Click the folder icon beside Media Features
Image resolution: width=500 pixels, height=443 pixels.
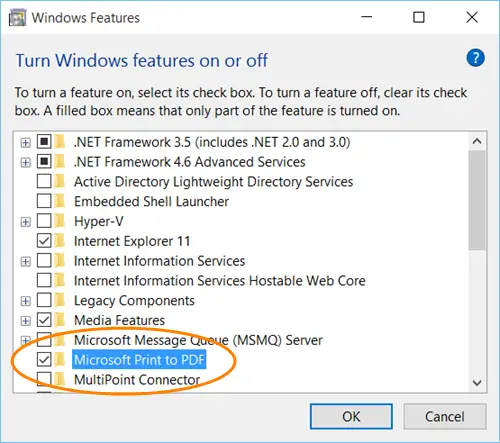[x=60, y=320]
